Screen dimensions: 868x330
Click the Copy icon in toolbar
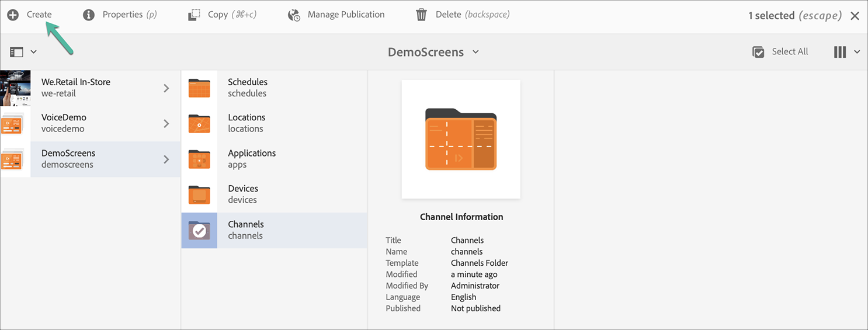click(x=195, y=15)
